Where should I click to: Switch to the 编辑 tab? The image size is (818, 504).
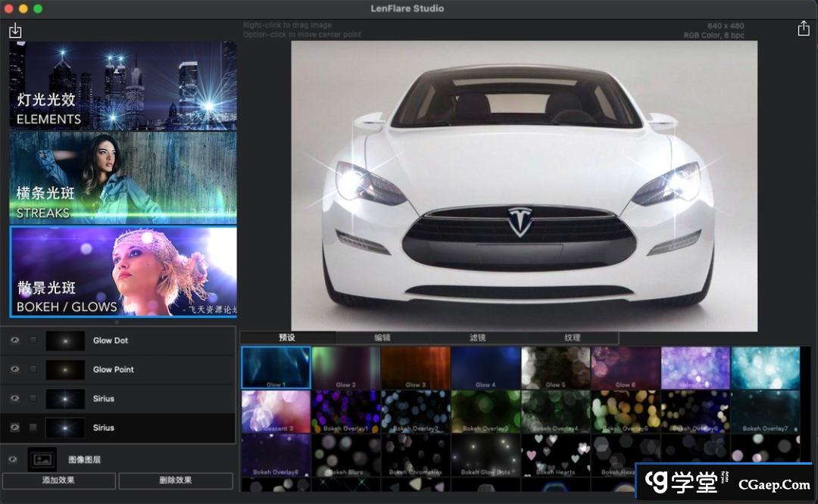pyautogui.click(x=382, y=338)
